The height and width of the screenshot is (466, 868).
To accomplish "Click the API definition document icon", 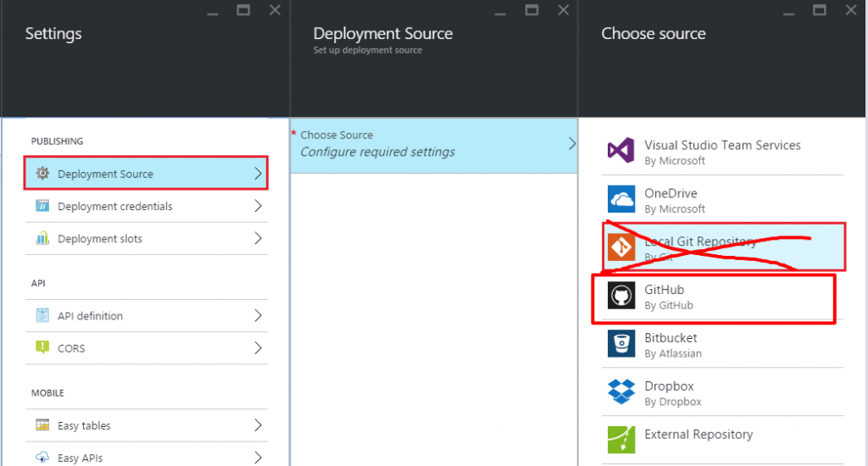I will [42, 315].
